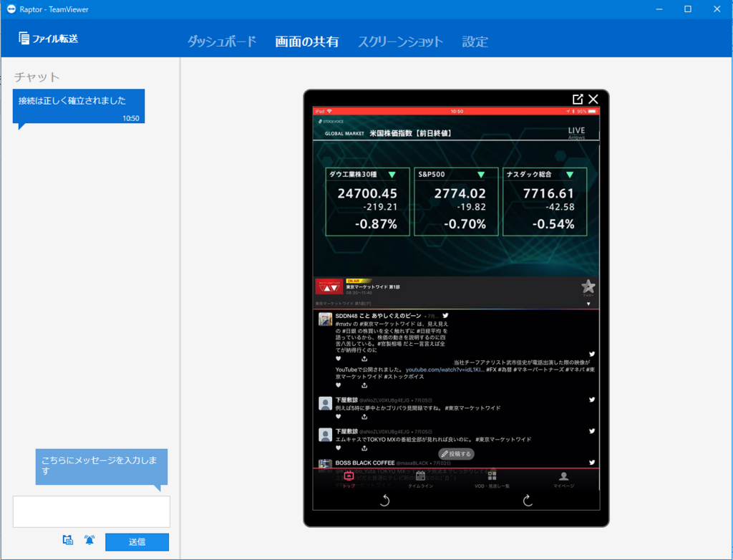
Task: Click the Twitter bird on the YouTube tweet
Action: 592,354
